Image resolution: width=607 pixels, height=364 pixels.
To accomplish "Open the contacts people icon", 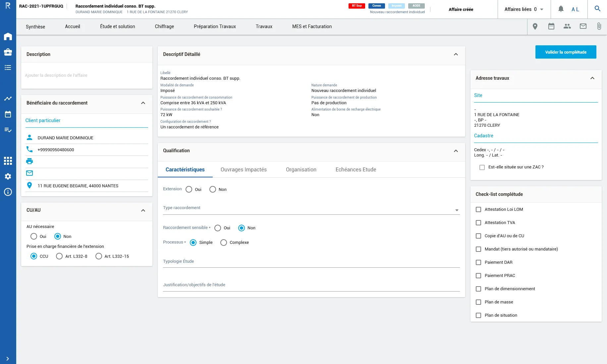I will click(567, 26).
